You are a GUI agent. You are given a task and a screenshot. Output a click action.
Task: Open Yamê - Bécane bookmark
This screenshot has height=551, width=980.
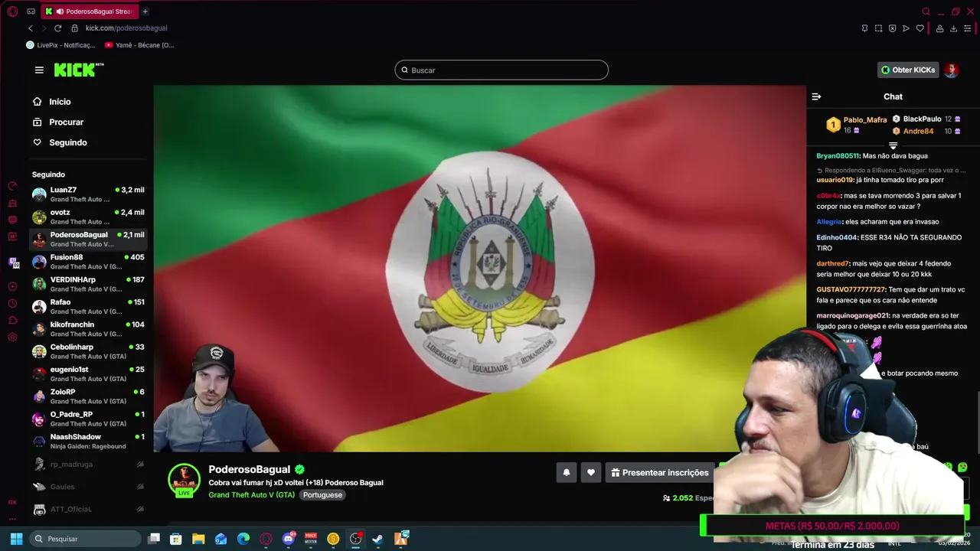(139, 45)
